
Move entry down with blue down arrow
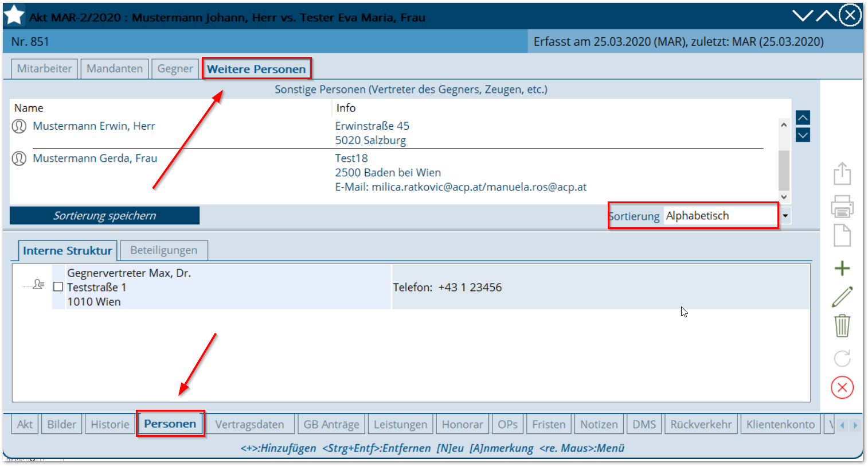point(803,135)
